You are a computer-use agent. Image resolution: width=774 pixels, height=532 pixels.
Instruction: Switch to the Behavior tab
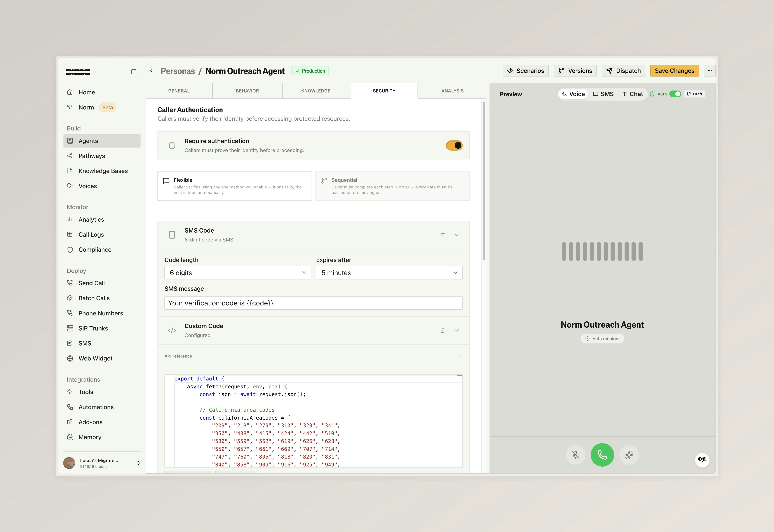(247, 91)
